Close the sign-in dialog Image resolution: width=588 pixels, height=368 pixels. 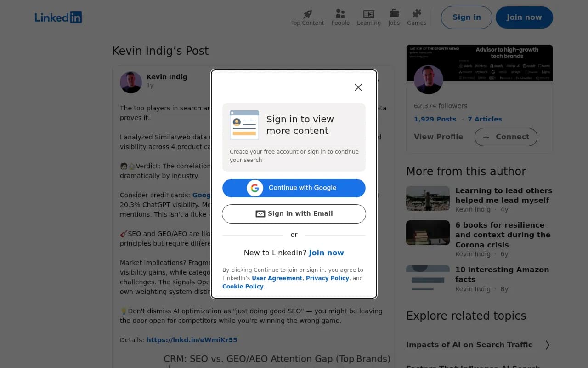tap(358, 87)
